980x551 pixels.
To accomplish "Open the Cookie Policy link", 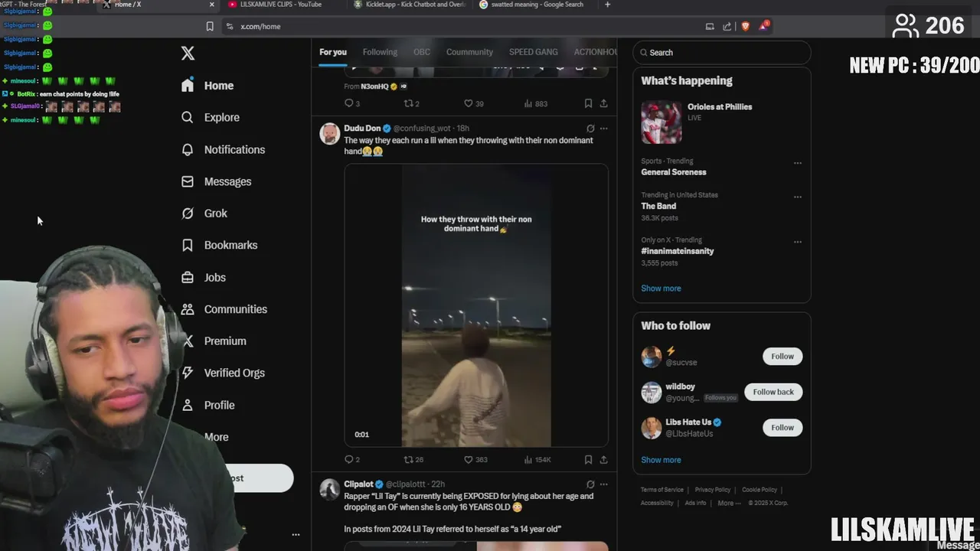I will (759, 490).
